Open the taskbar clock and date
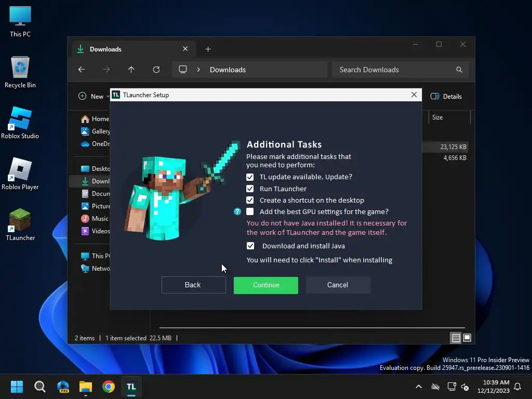The height and width of the screenshot is (399, 532). click(x=494, y=387)
